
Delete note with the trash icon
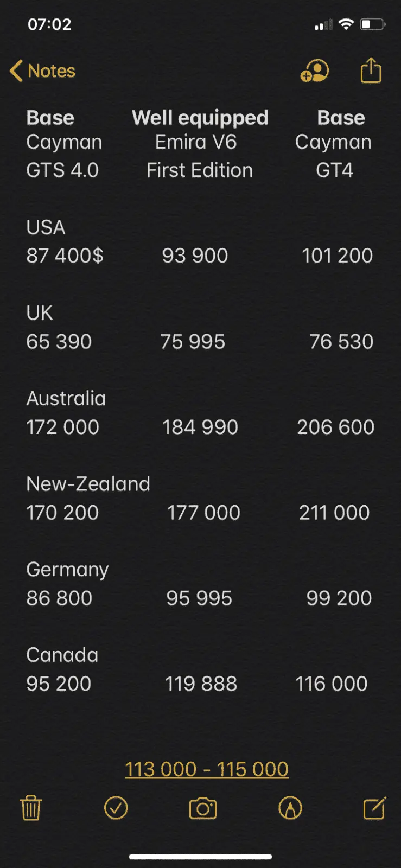coord(31,808)
